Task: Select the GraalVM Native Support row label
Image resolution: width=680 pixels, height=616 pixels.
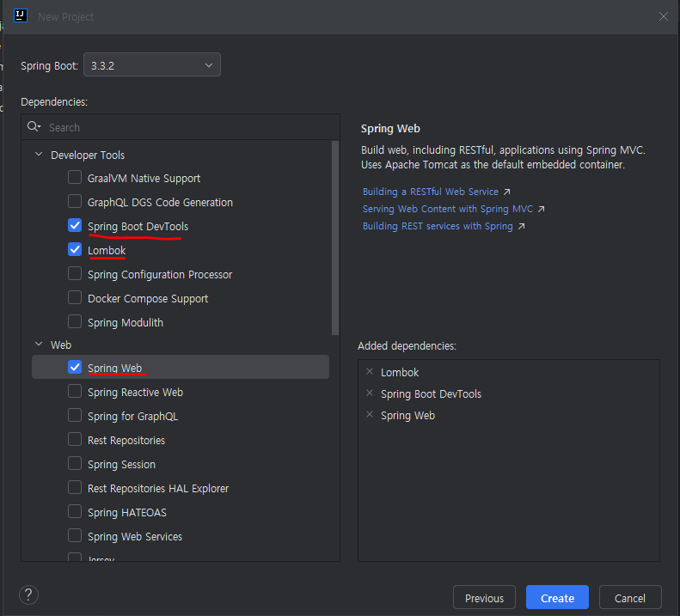Action: 144,179
